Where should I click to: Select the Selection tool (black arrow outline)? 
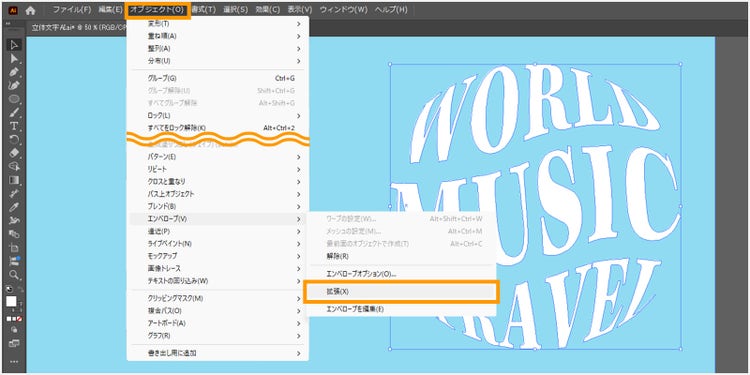[14, 45]
